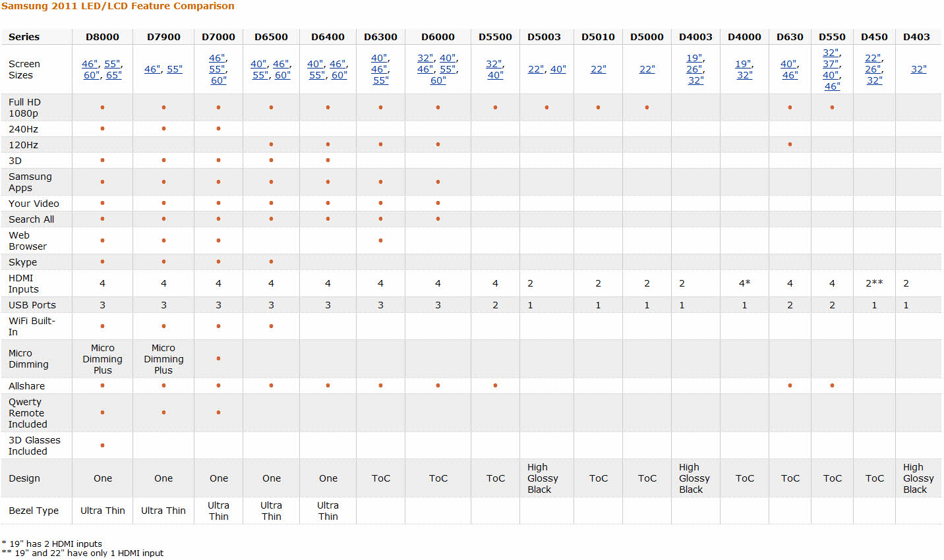Click the 'USB Ports' row label
This screenshot has width=944, height=560.
click(32, 305)
